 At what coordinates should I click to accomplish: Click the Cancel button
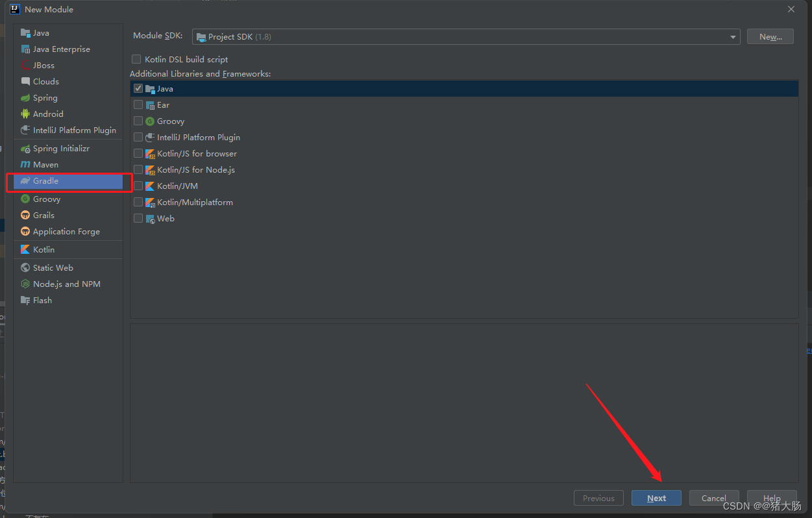pos(714,498)
